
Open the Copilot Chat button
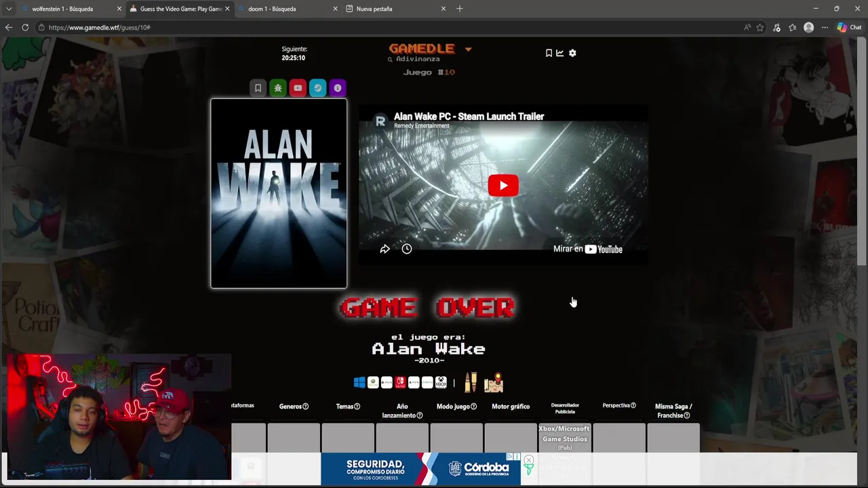pos(849,28)
